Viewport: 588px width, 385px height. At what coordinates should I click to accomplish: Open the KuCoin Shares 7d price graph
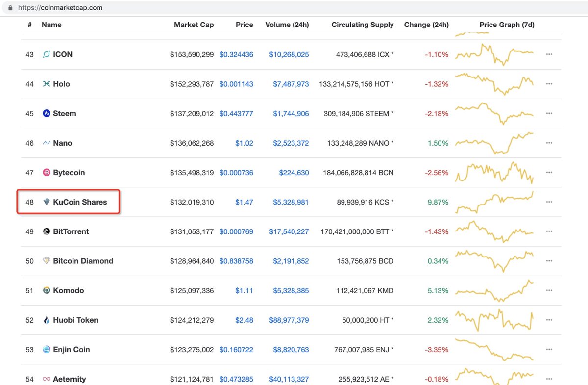coord(494,202)
